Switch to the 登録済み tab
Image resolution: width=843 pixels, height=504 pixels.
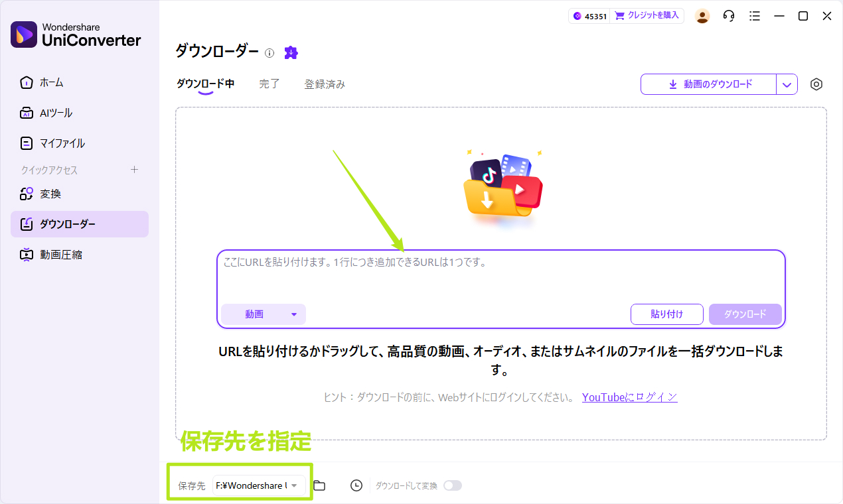point(325,84)
